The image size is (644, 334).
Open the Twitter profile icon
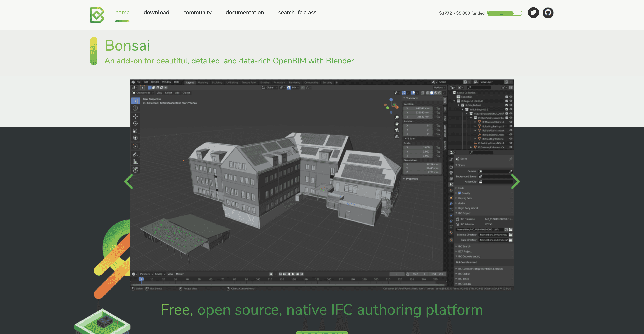point(533,13)
